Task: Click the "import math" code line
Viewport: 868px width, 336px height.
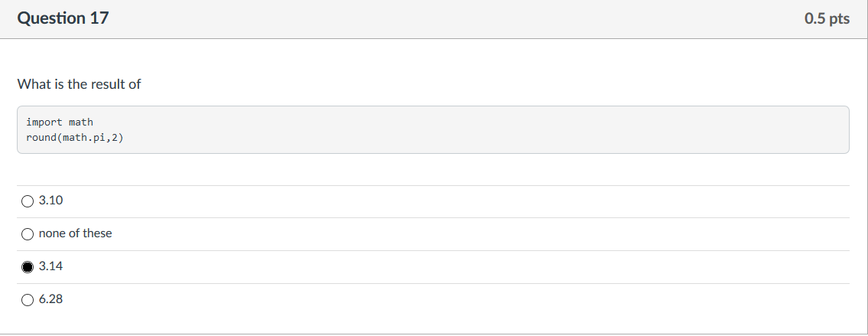Action: (x=60, y=122)
